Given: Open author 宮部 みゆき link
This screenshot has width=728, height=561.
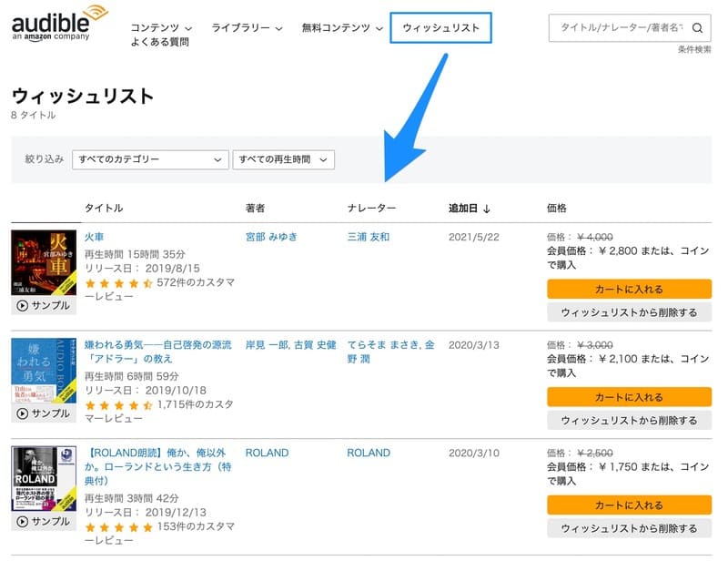Looking at the screenshot, I should [273, 237].
